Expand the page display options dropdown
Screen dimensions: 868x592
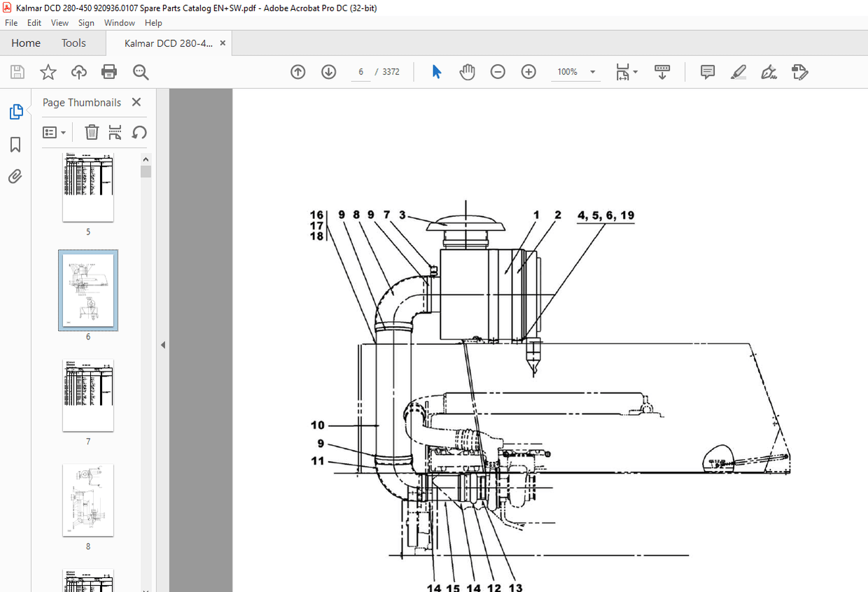coord(634,71)
